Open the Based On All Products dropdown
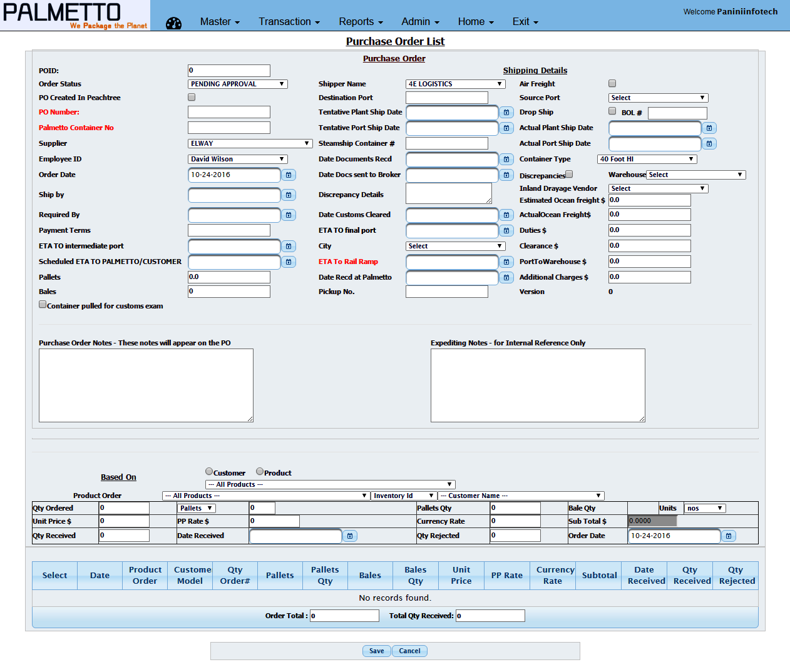Viewport: 790px width, 672px height. (x=331, y=484)
